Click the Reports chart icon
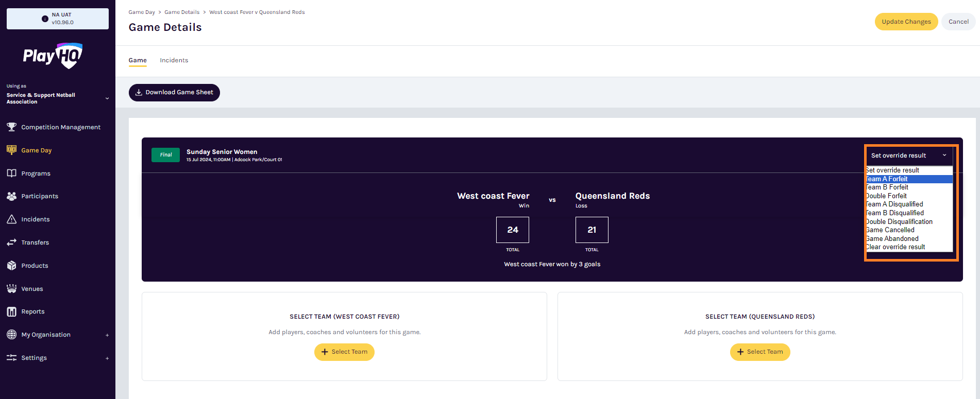 pos(11,311)
